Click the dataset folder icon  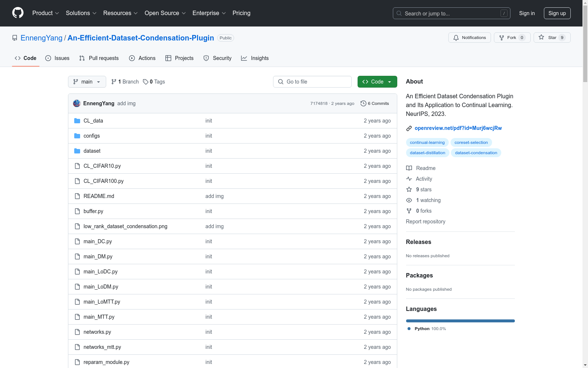[x=77, y=151]
